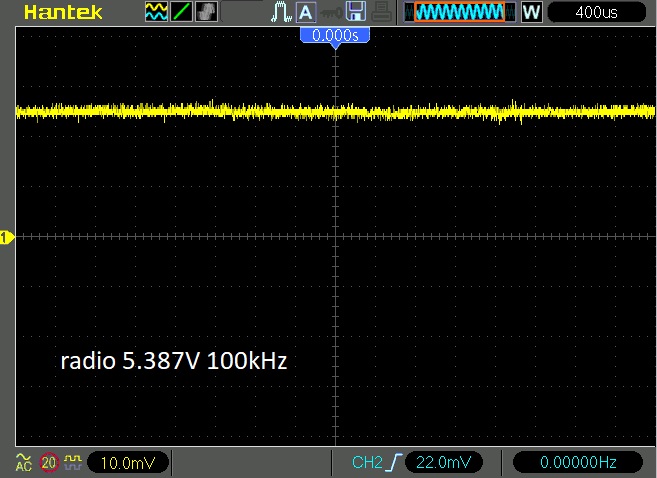Click the 0.000s trigger position marker
The image size is (657, 478).
[335, 36]
